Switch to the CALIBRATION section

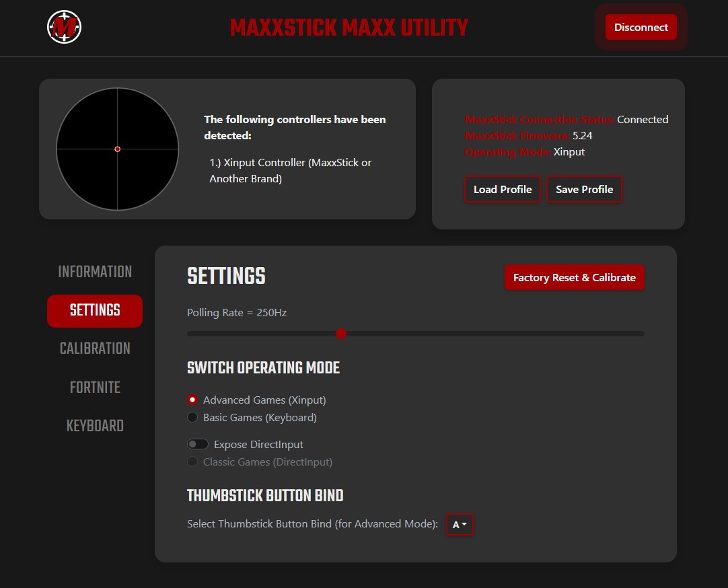pyautogui.click(x=94, y=348)
